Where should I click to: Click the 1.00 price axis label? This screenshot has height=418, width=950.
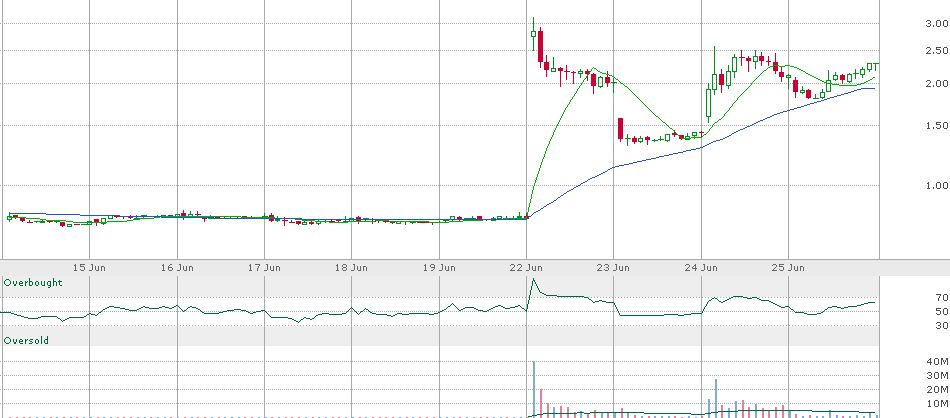click(x=938, y=185)
